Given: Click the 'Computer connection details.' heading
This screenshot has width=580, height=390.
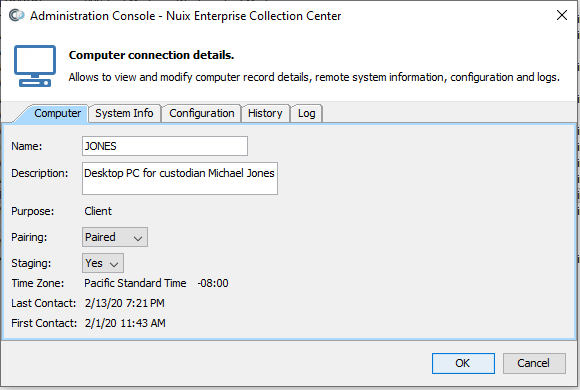Looking at the screenshot, I should coord(151,55).
